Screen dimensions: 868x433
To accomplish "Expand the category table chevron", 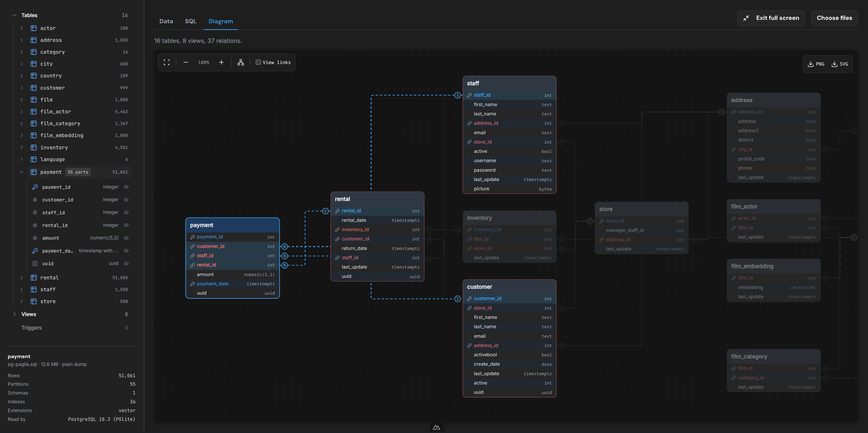I will point(22,52).
